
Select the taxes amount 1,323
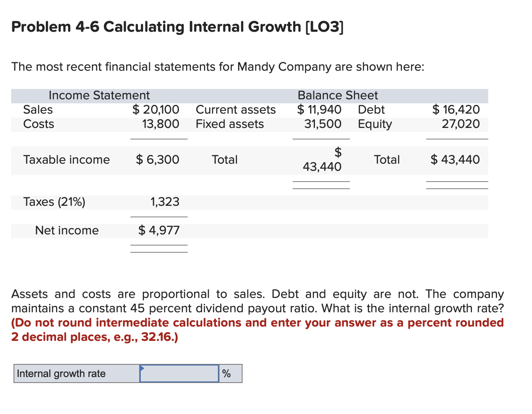point(165,201)
